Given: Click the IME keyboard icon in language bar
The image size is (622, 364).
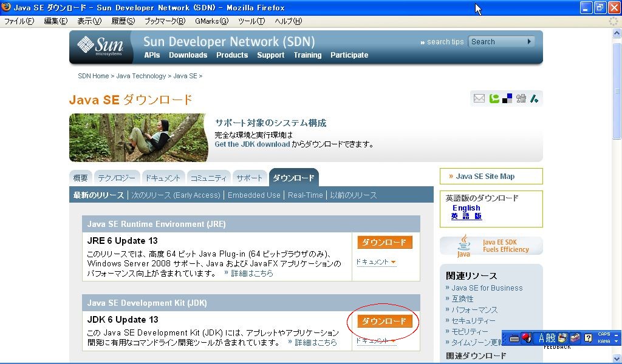Looking at the screenshot, I should coord(514,339).
